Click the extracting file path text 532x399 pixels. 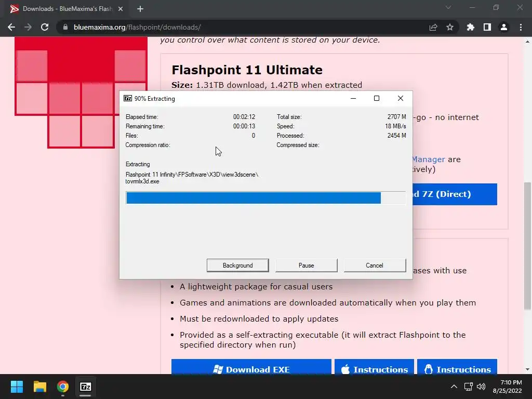192,178
